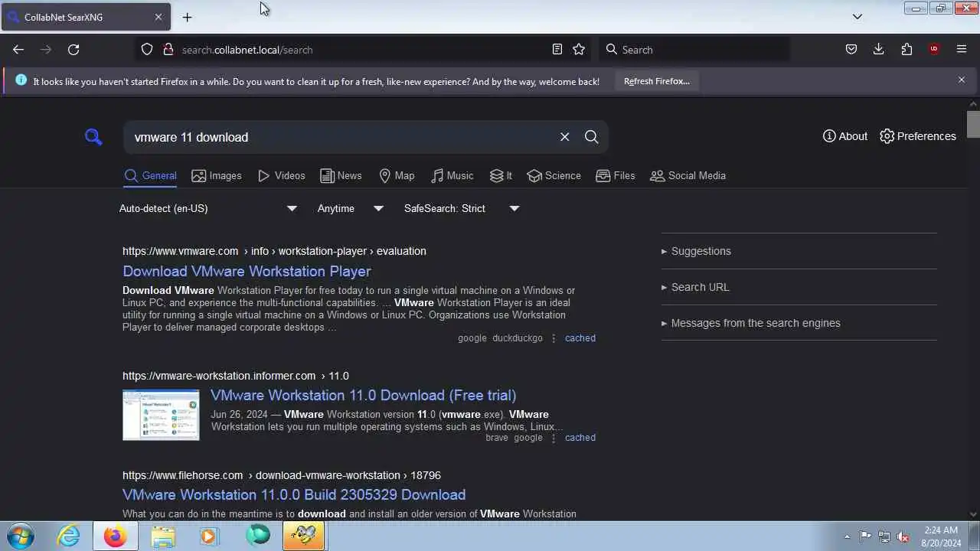Click the network status tray icon
Image resolution: width=980 pixels, height=551 pixels.
(884, 536)
